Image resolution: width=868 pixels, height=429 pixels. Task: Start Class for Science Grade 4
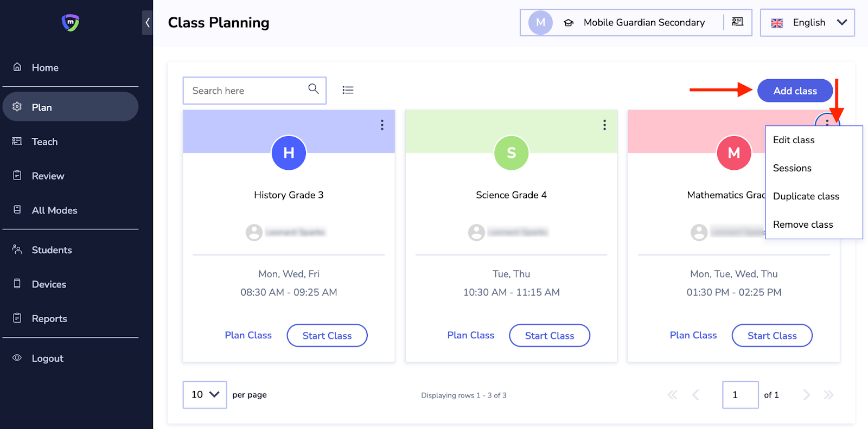(x=549, y=336)
